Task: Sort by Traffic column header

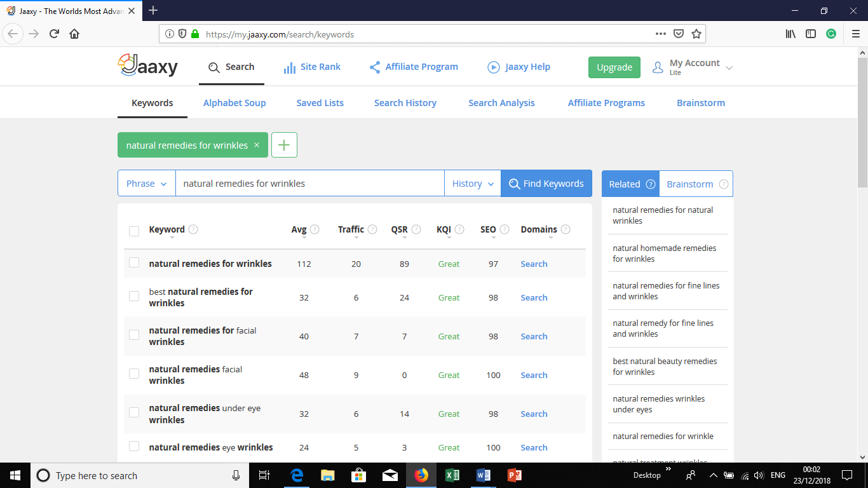Action: pyautogui.click(x=351, y=229)
